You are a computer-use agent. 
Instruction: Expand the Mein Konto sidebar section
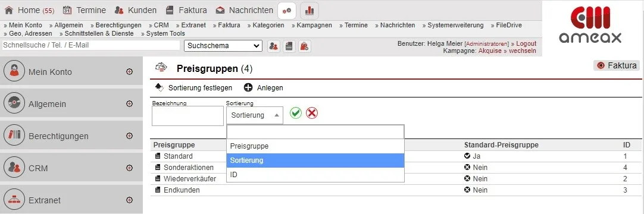click(x=129, y=72)
